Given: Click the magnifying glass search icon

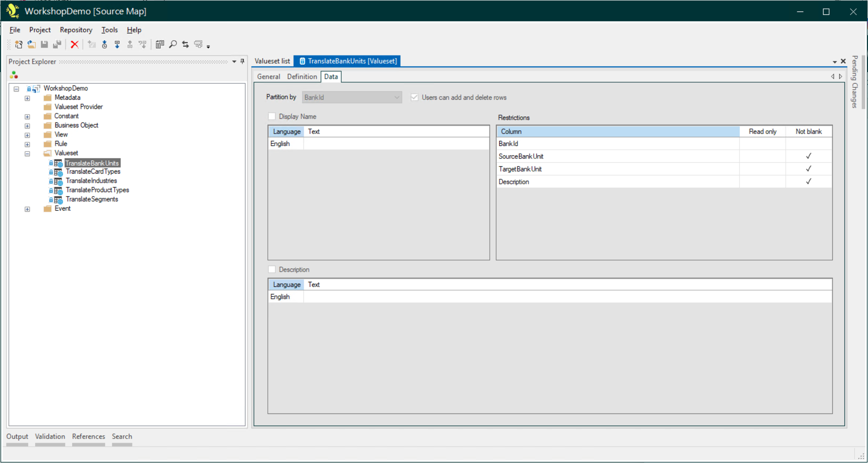Looking at the screenshot, I should point(173,44).
